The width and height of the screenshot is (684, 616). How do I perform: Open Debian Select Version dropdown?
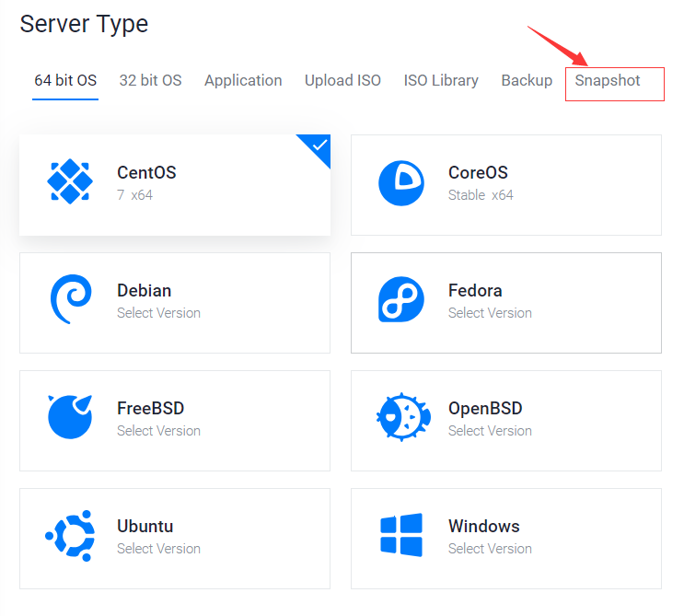pos(158,313)
